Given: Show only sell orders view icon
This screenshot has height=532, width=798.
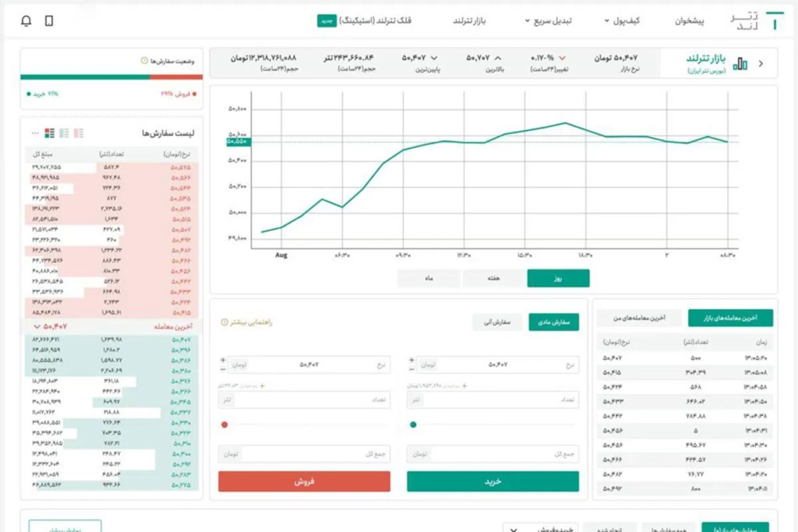Looking at the screenshot, I should point(79,133).
